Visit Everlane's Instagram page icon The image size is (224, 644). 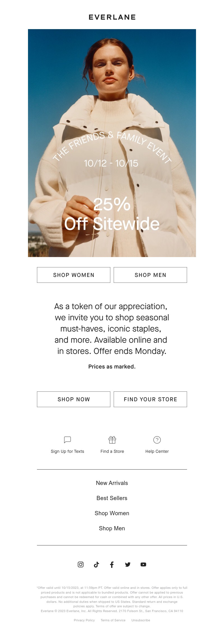point(81,564)
